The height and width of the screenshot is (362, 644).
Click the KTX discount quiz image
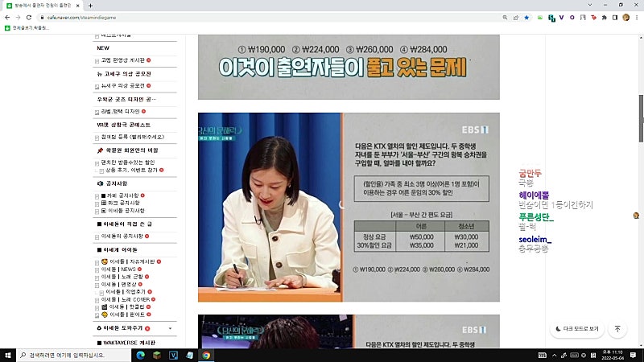click(349, 208)
